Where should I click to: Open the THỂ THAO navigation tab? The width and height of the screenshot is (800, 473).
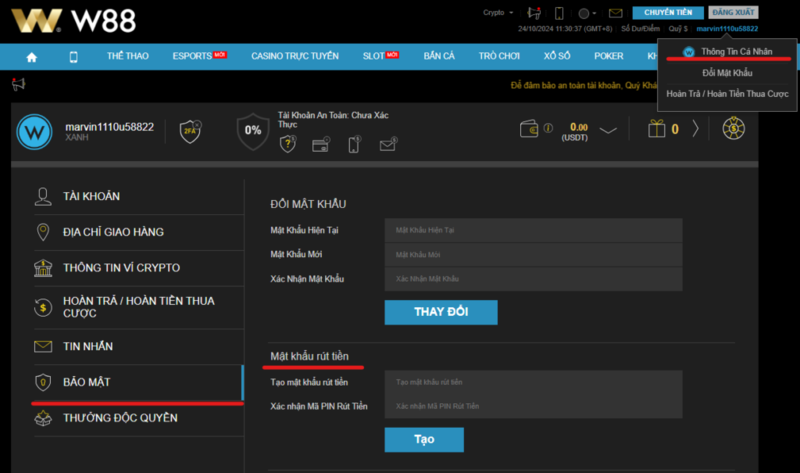click(x=128, y=57)
